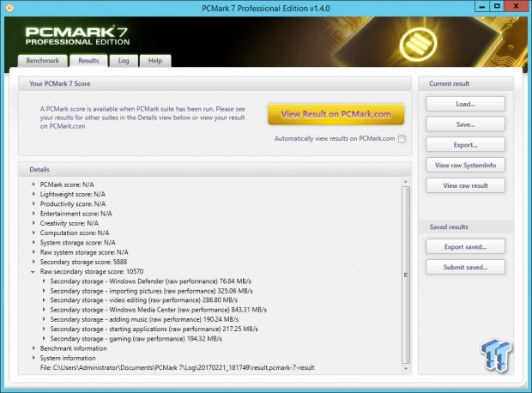Viewport: 532px width, 393px height.
Task: Open the Log tab
Action: 124,61
